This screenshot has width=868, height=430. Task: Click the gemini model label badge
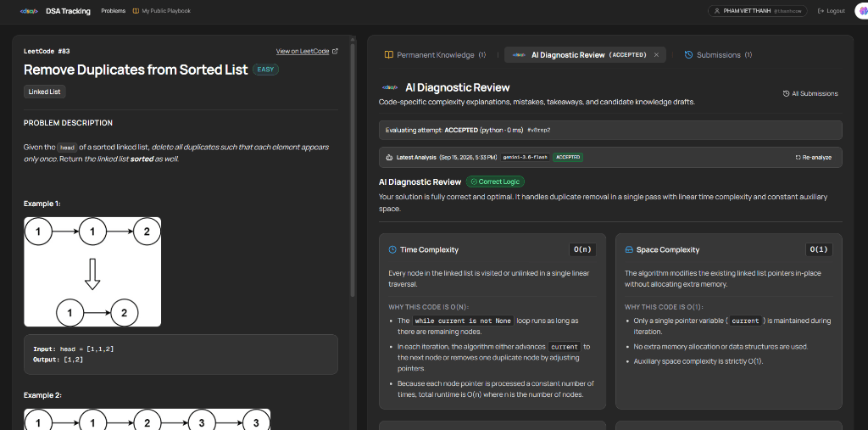pyautogui.click(x=526, y=158)
